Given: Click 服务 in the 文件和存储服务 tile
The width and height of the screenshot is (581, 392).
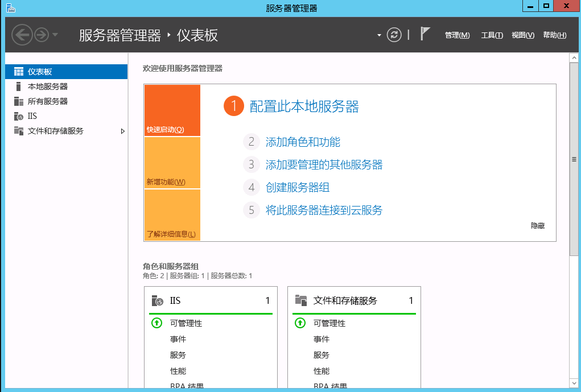Looking at the screenshot, I should tap(322, 355).
